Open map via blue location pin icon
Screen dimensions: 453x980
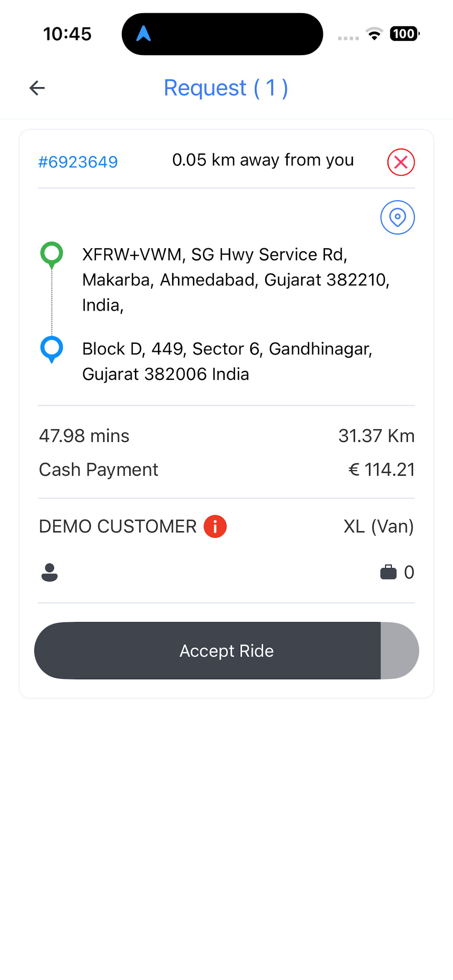coord(398,217)
